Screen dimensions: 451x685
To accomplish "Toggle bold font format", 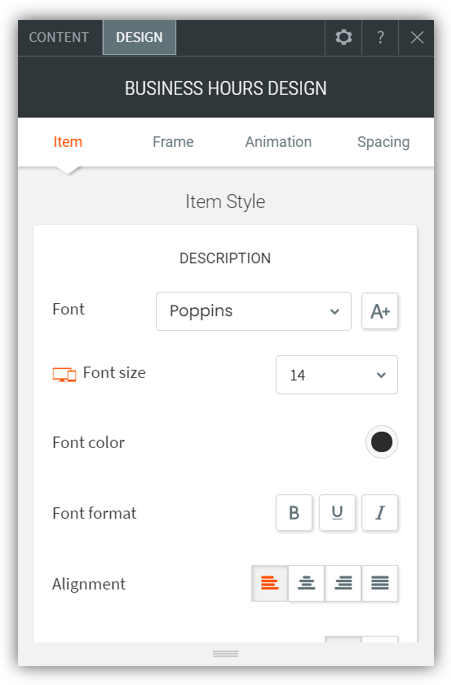I will click(294, 512).
